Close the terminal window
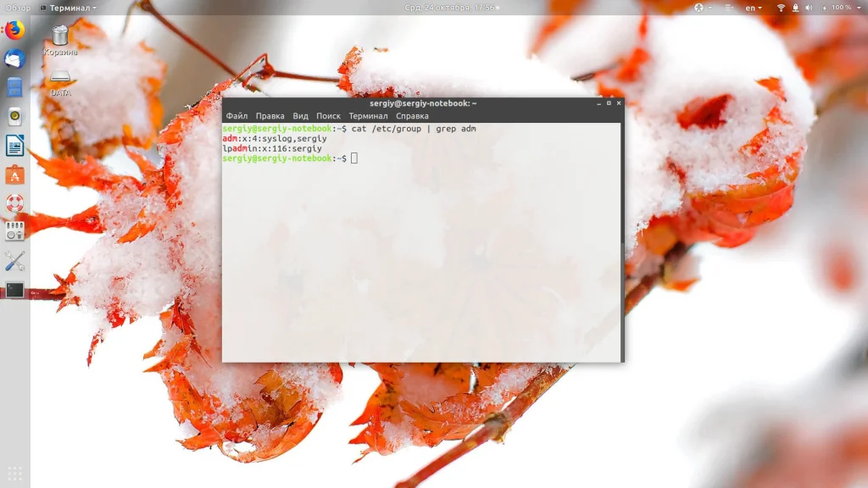The width and height of the screenshot is (868, 488). 619,103
